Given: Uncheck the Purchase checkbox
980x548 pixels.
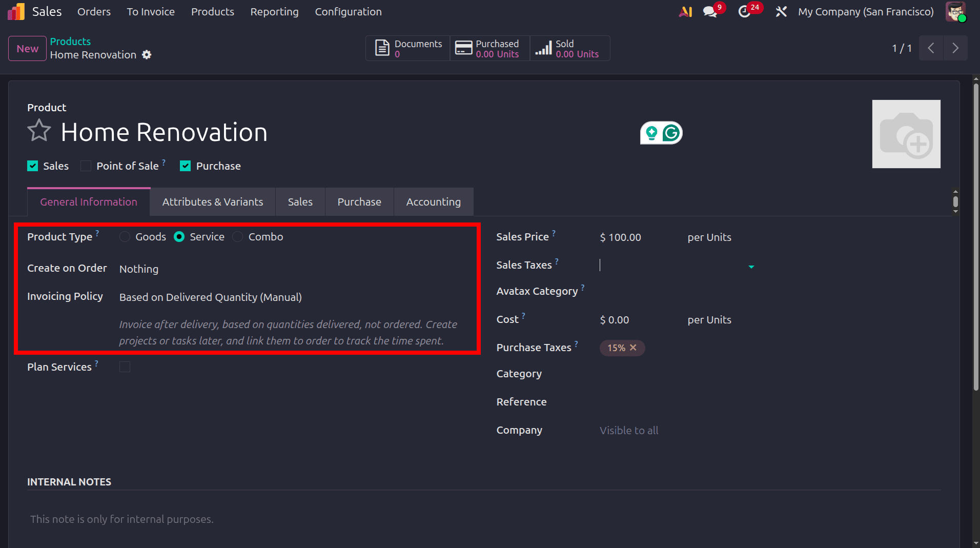Looking at the screenshot, I should coord(186,166).
